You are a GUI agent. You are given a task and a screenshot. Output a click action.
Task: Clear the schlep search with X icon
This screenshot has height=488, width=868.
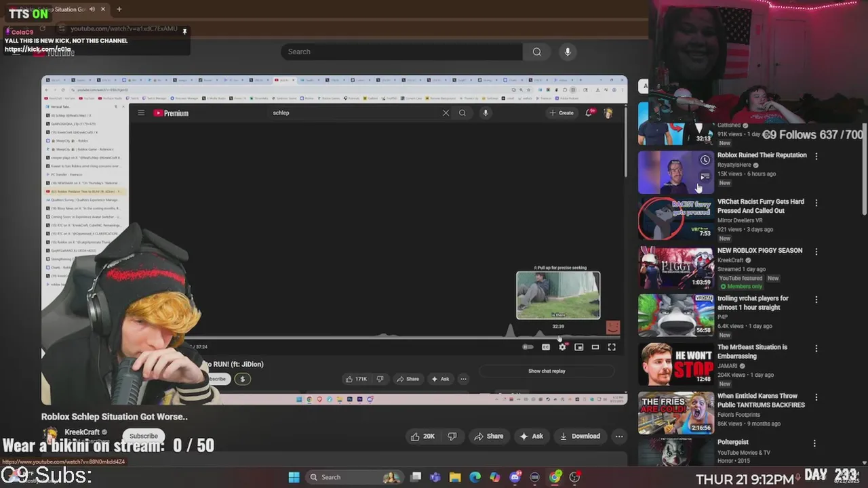[446, 113]
